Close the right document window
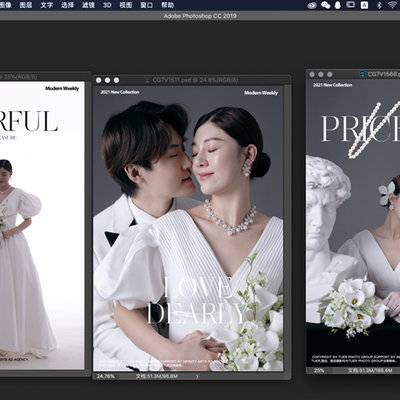Image resolution: width=400 pixels, height=400 pixels. (x=312, y=75)
